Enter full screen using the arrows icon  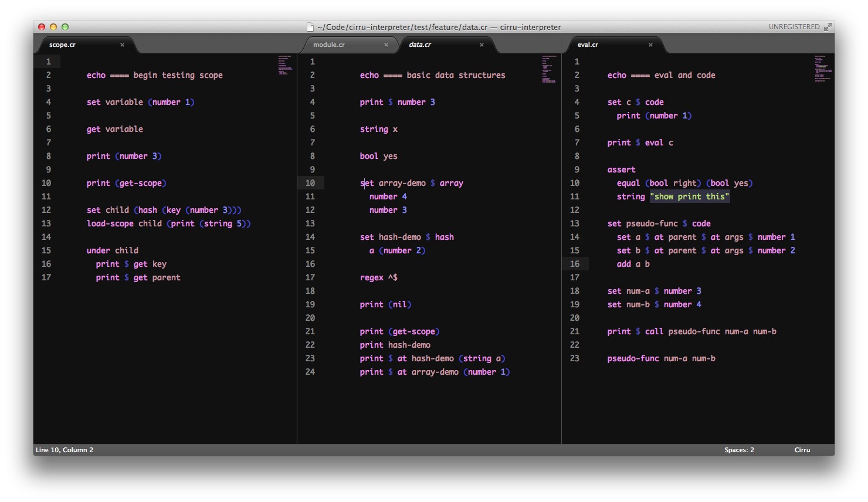[x=828, y=27]
